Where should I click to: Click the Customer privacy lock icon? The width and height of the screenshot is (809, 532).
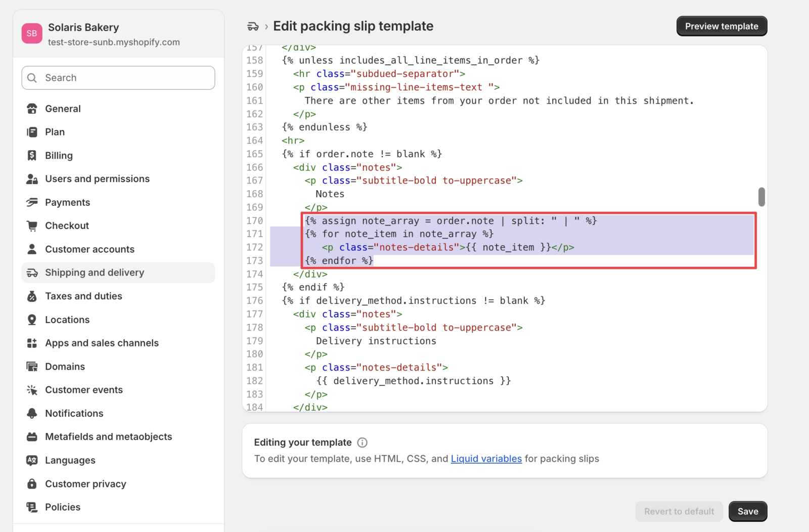pos(32,484)
